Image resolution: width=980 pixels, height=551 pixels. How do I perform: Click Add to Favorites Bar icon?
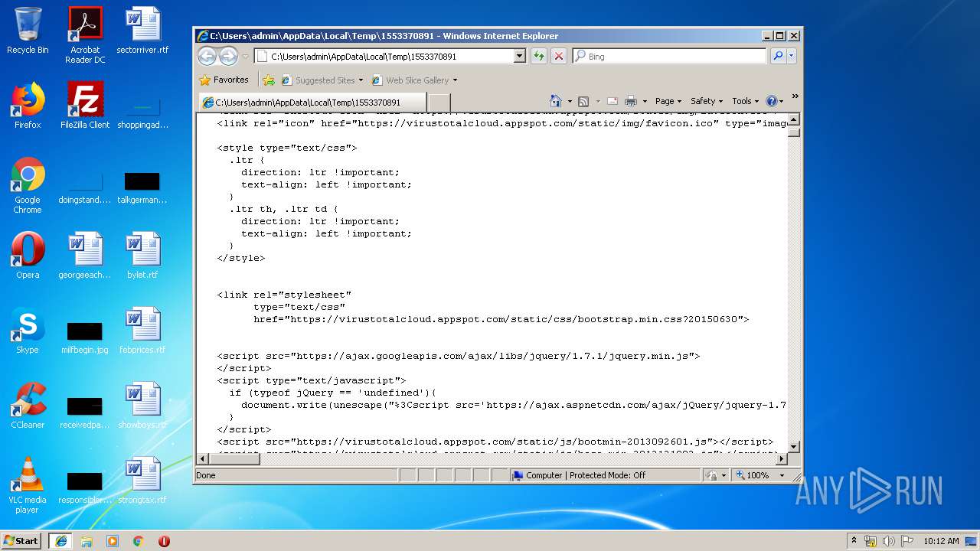269,80
